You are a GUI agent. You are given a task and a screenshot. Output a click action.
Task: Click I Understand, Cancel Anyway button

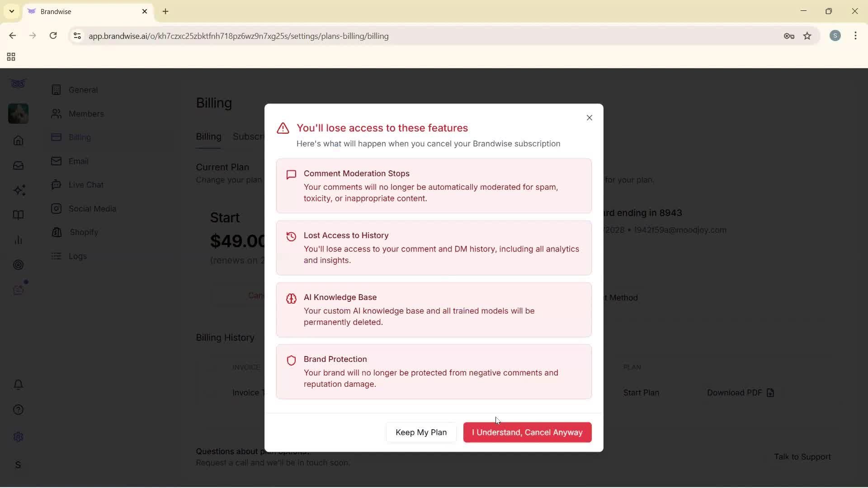pyautogui.click(x=527, y=432)
